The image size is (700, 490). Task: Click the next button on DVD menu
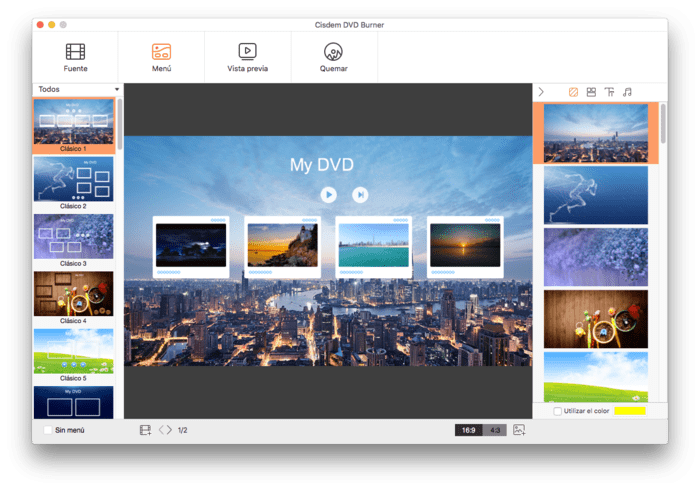[360, 194]
